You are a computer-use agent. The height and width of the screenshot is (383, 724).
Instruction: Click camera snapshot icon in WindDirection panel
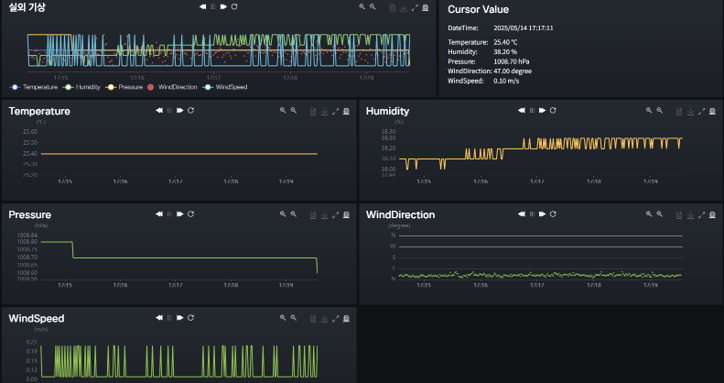[x=712, y=215]
